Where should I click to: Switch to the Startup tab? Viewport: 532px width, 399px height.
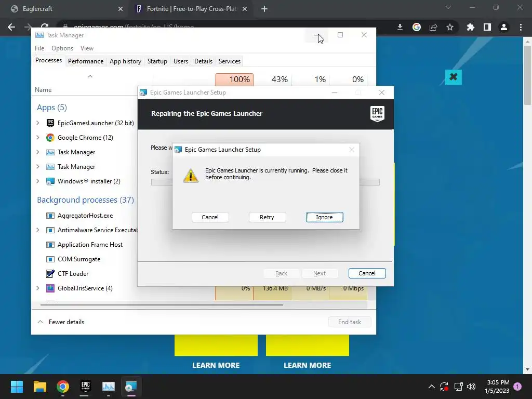tap(157, 61)
